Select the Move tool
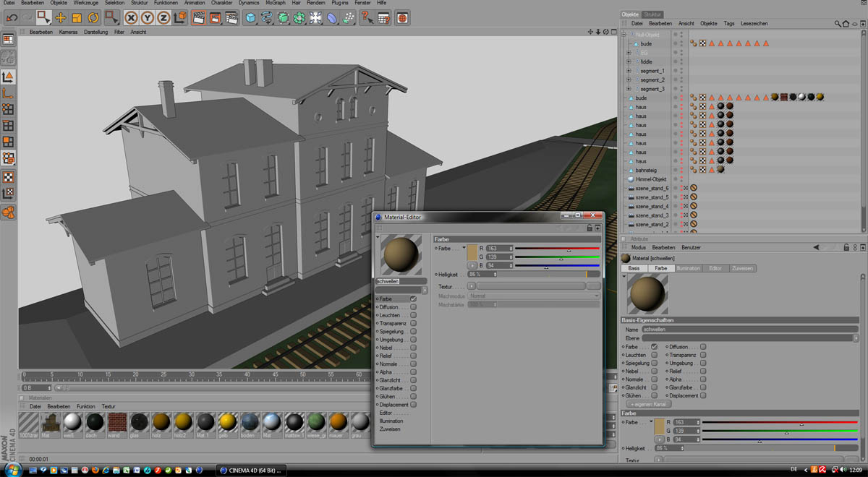This screenshot has height=477, width=868. pyautogui.click(x=61, y=17)
